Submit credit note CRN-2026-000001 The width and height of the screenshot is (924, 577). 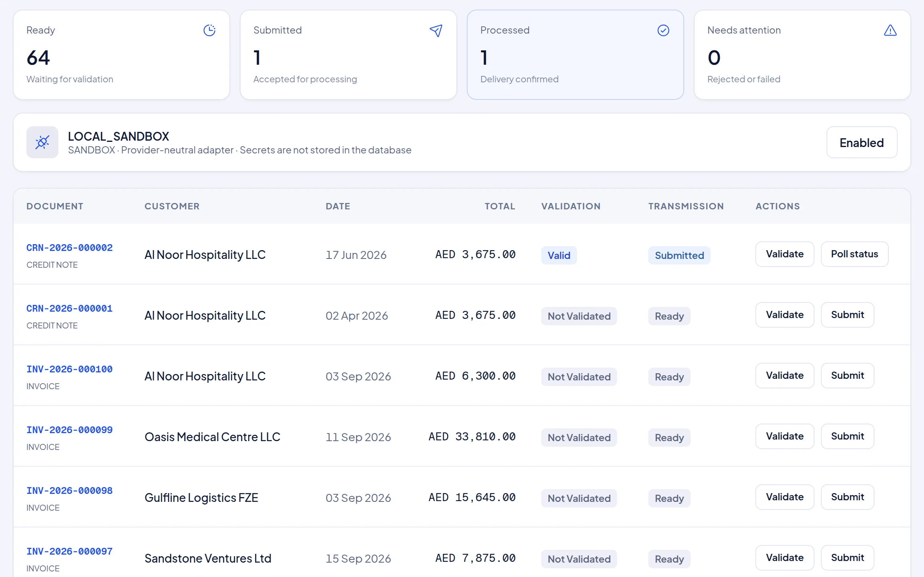click(x=847, y=315)
